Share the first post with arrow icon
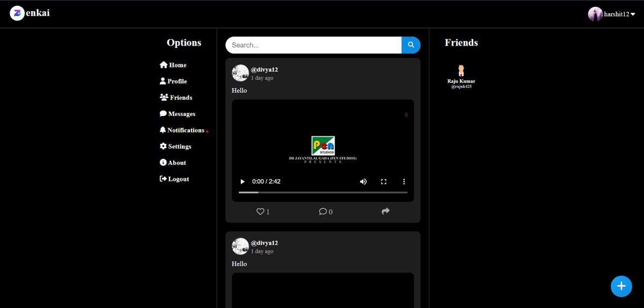Viewport: 644px width, 308px height. [x=385, y=211]
